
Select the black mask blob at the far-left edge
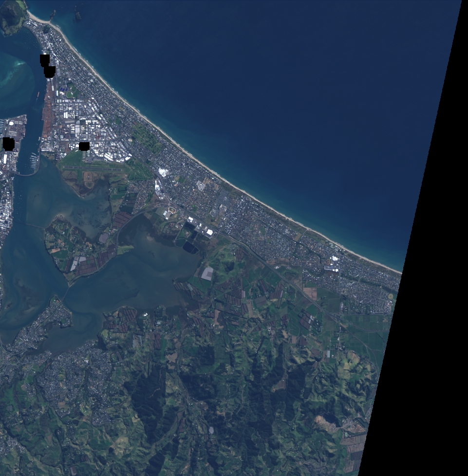pos(8,144)
